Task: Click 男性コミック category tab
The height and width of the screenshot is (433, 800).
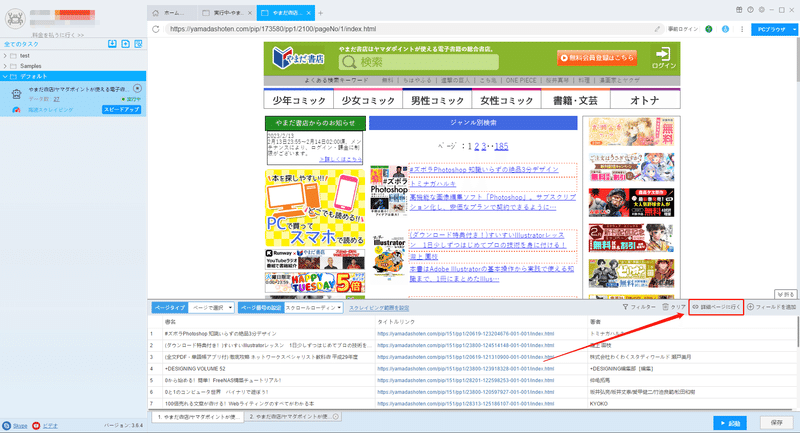Action: coord(437,99)
